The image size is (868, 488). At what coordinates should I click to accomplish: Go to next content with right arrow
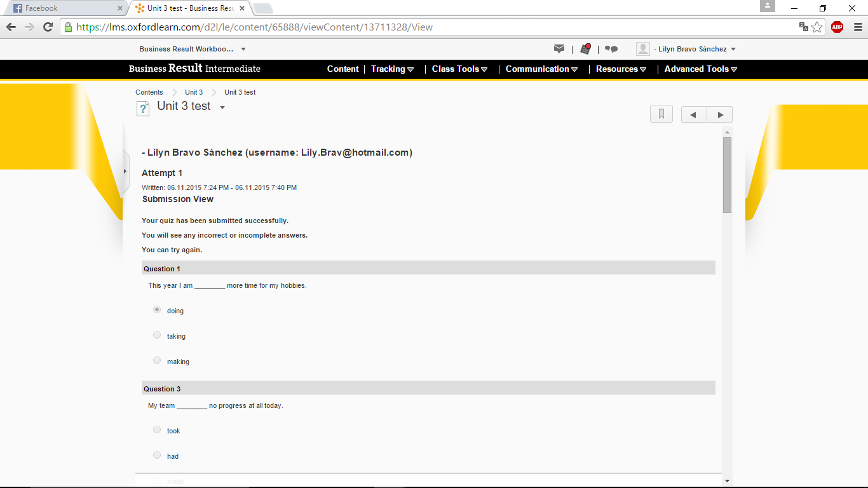pyautogui.click(x=720, y=114)
